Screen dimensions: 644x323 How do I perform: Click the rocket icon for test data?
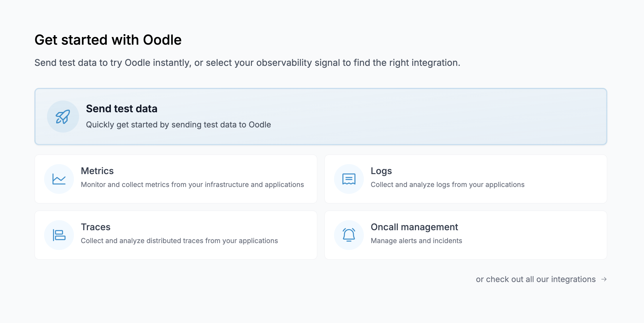63,117
